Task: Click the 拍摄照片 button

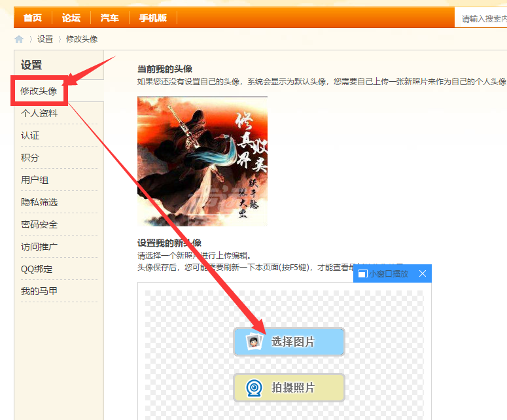Action: [x=289, y=387]
